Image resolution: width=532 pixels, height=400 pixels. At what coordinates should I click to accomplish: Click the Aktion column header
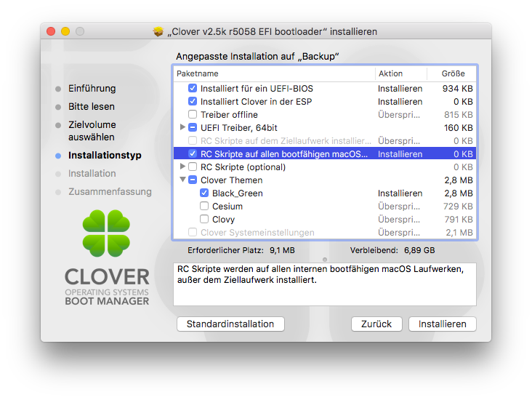point(401,73)
